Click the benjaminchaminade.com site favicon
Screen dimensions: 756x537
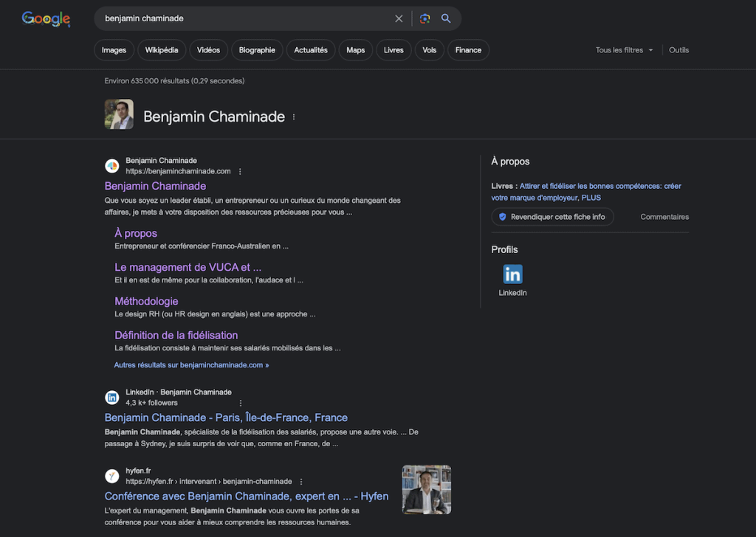point(112,166)
